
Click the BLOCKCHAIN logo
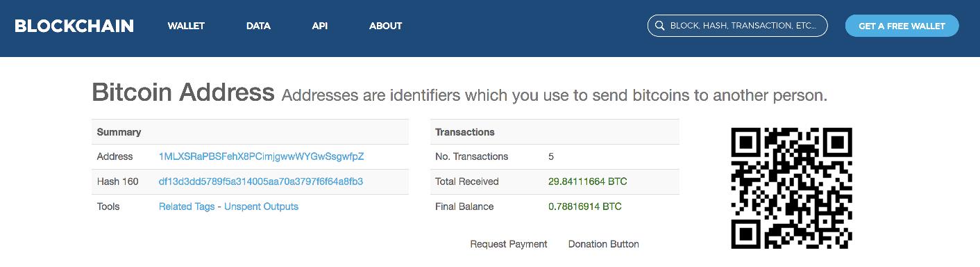[x=74, y=26]
